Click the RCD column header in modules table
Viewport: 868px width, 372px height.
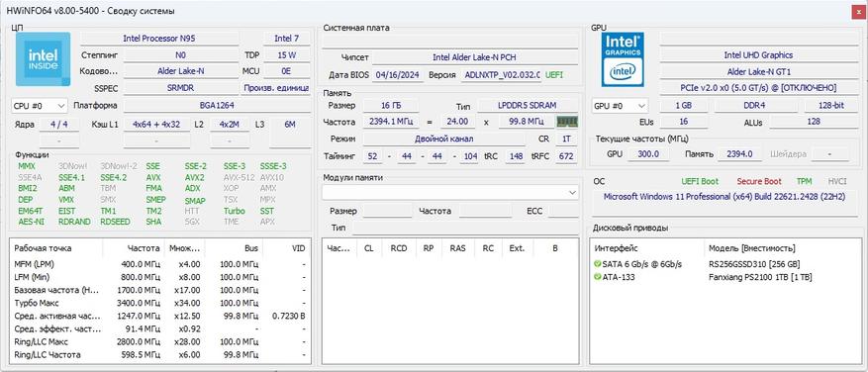399,248
